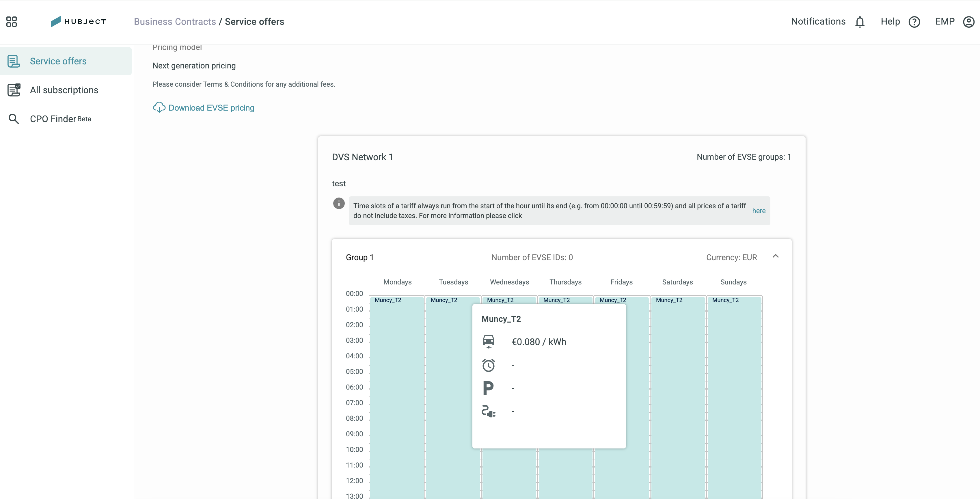Click the Service offers sidebar icon

14,61
